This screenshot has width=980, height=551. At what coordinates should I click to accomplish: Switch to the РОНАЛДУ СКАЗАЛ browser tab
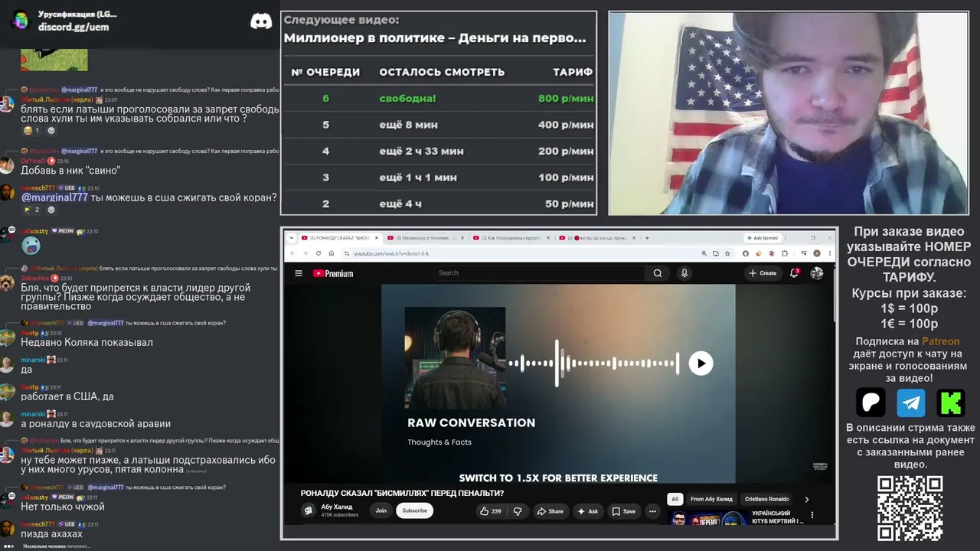click(339, 238)
